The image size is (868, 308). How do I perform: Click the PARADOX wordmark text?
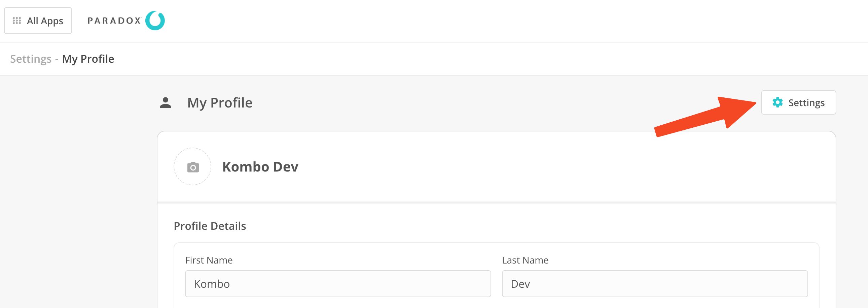pos(114,21)
